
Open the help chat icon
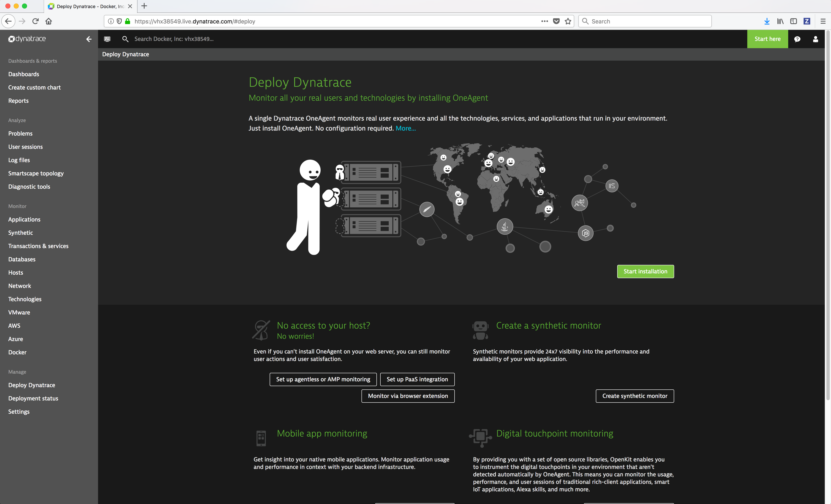797,39
